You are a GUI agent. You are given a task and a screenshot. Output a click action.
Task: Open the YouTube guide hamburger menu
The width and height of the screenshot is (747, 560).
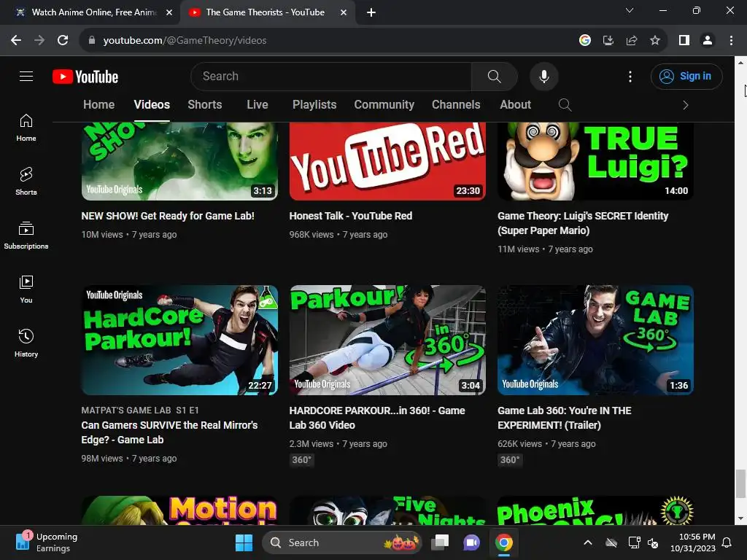click(x=26, y=76)
